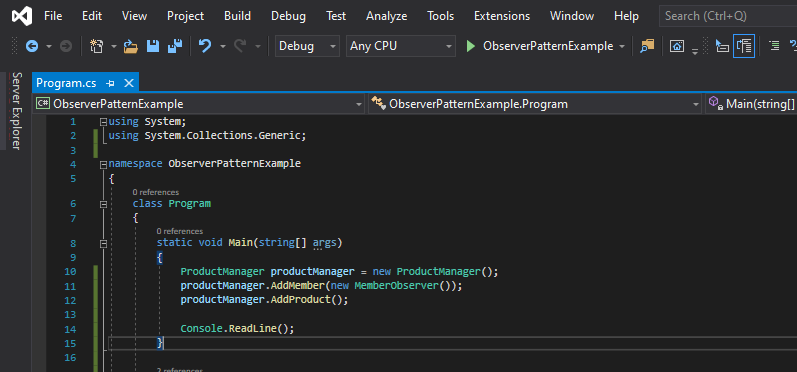
Task: Open the Debug menu
Action: coord(288,16)
